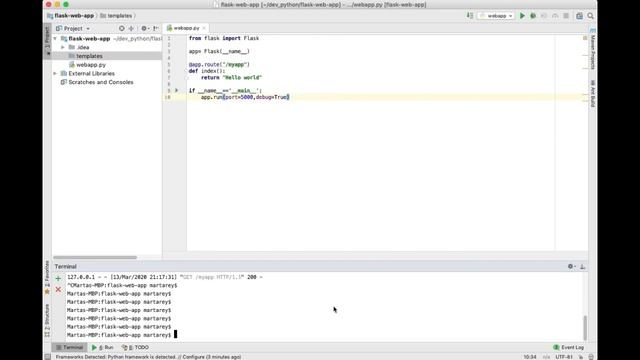Hide the Project tool window
Viewport: 640px width, 360px height.
click(156, 29)
